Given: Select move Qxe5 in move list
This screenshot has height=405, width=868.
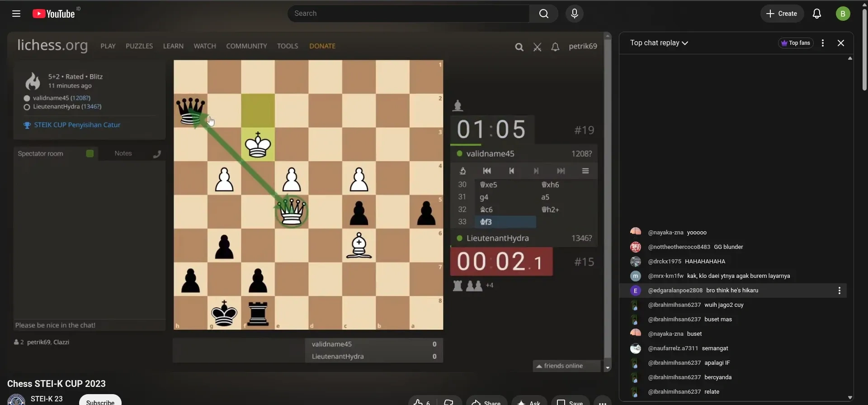Looking at the screenshot, I should [505, 185].
